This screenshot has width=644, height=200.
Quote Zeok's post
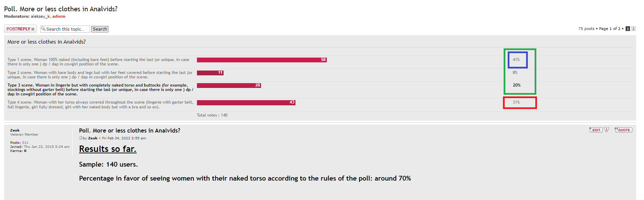[623, 130]
